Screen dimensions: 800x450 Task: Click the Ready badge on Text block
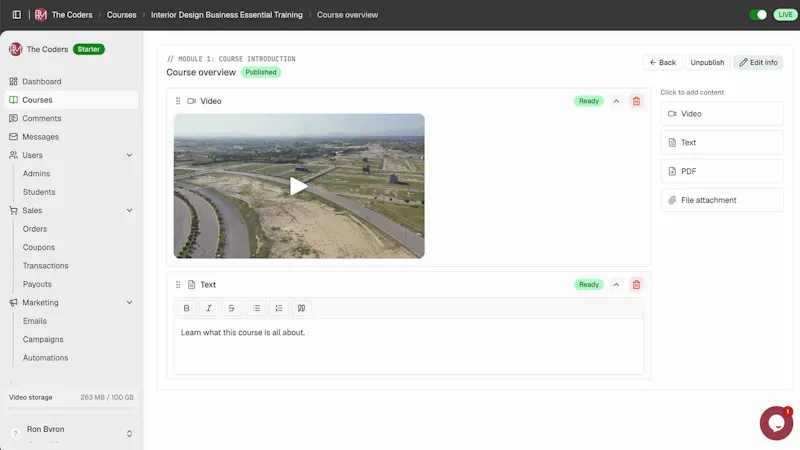coord(589,285)
